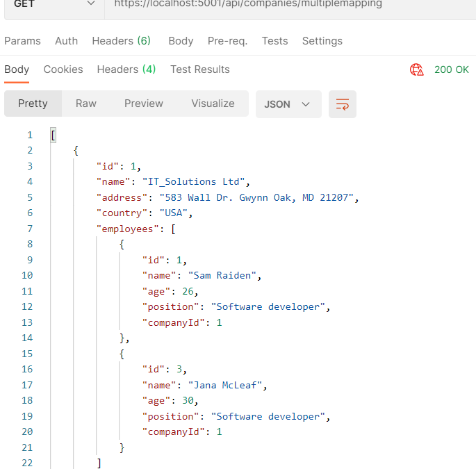
Task: Switch to the request Tests tab
Action: click(274, 41)
